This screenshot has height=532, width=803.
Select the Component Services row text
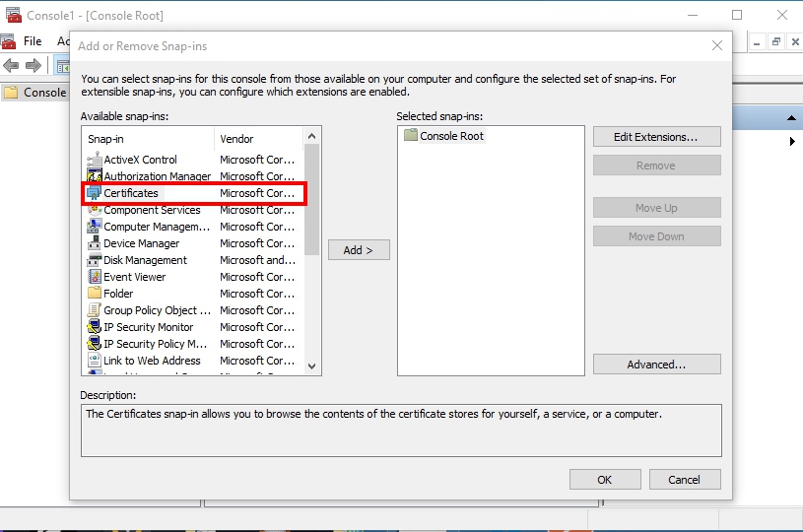click(152, 210)
